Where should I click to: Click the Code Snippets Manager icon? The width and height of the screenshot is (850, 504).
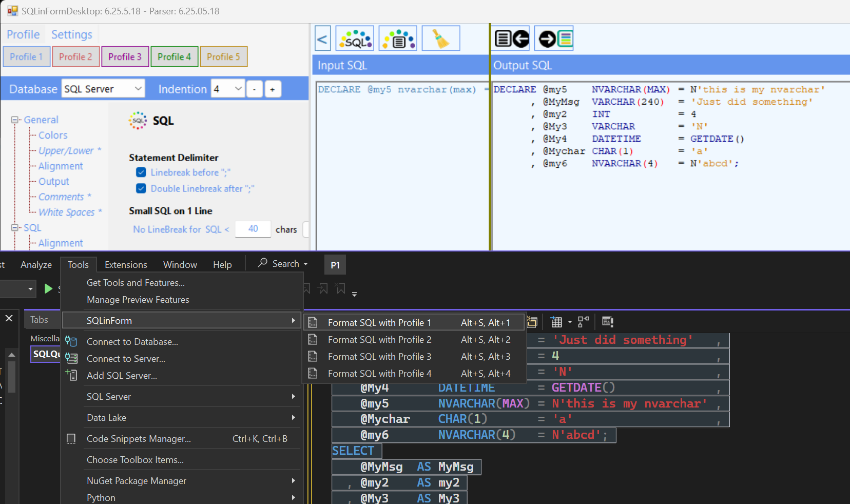pos(71,439)
